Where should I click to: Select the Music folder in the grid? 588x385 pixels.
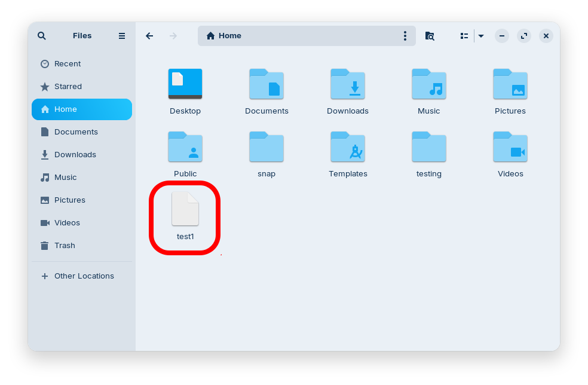429,84
